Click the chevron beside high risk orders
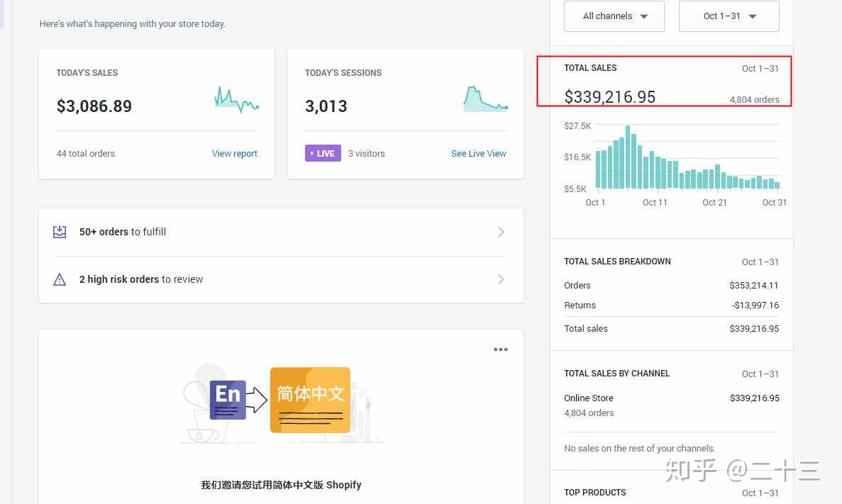This screenshot has width=842, height=504. [x=501, y=279]
